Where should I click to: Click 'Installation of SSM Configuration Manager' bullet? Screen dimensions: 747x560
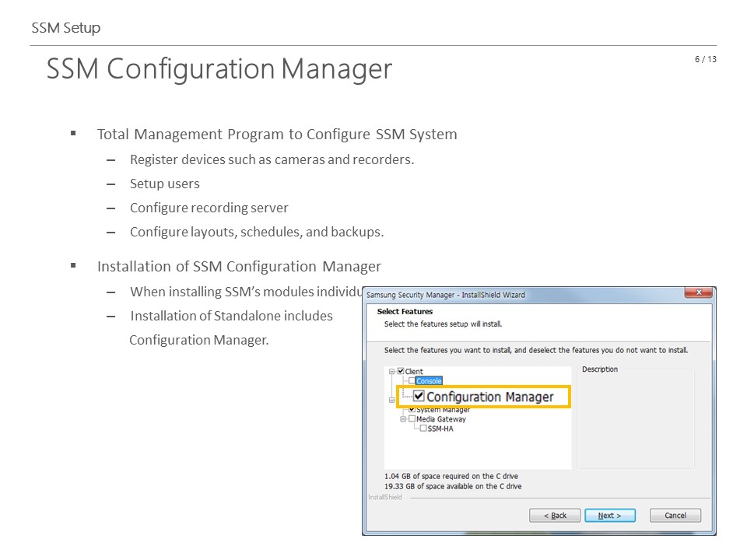(x=239, y=267)
